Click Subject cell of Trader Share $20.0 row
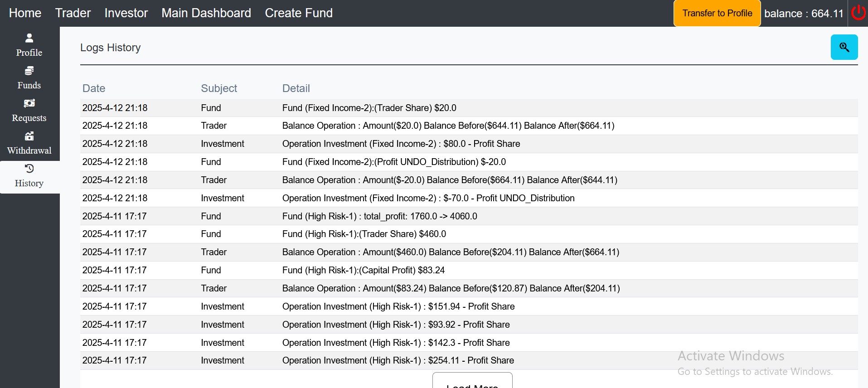Screen dimensions: 868x388 click(211, 108)
